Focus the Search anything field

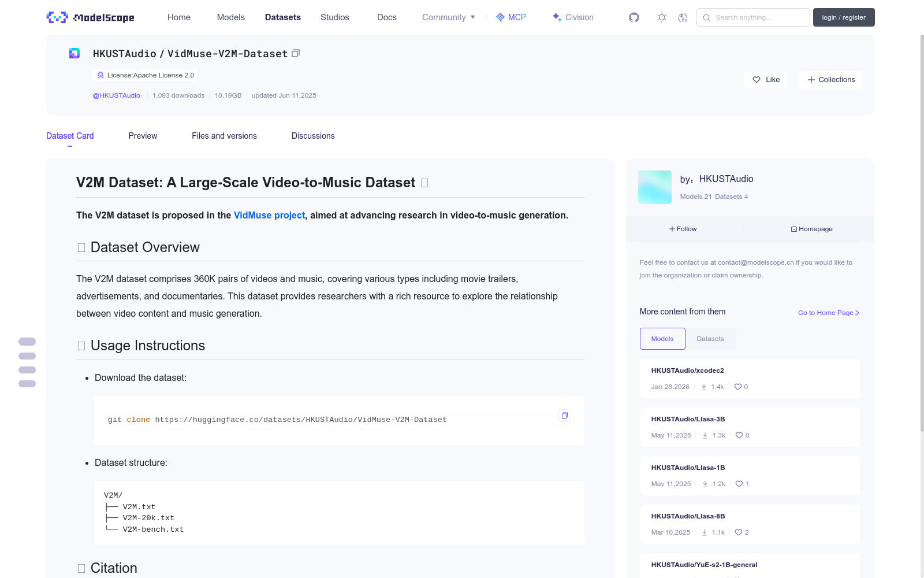[x=753, y=17]
